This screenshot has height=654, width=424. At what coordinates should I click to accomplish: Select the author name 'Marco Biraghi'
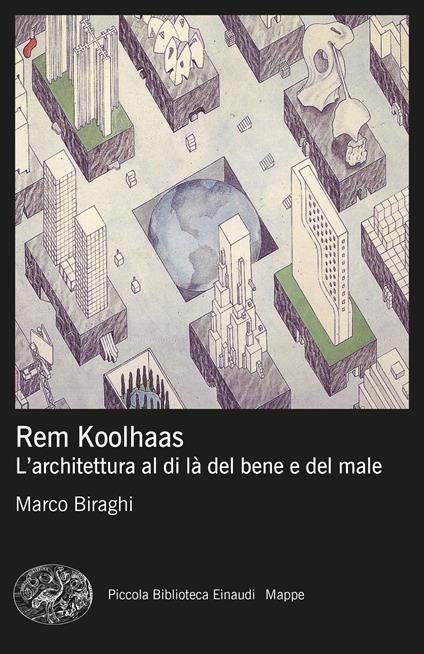(74, 504)
